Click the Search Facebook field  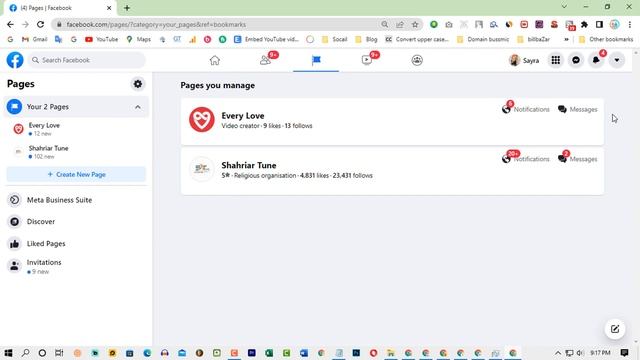coord(87,60)
